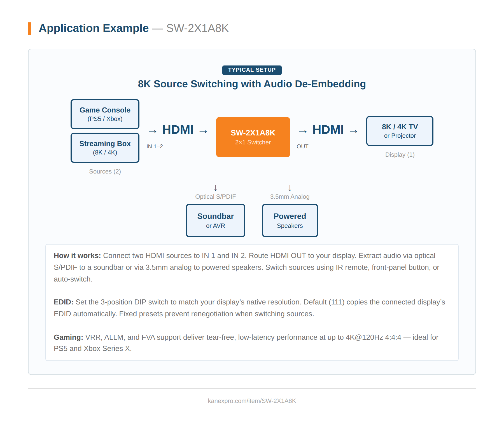Click the down arrow above Optical S/PDIF
Screen dimensions: 504x427
point(216,188)
